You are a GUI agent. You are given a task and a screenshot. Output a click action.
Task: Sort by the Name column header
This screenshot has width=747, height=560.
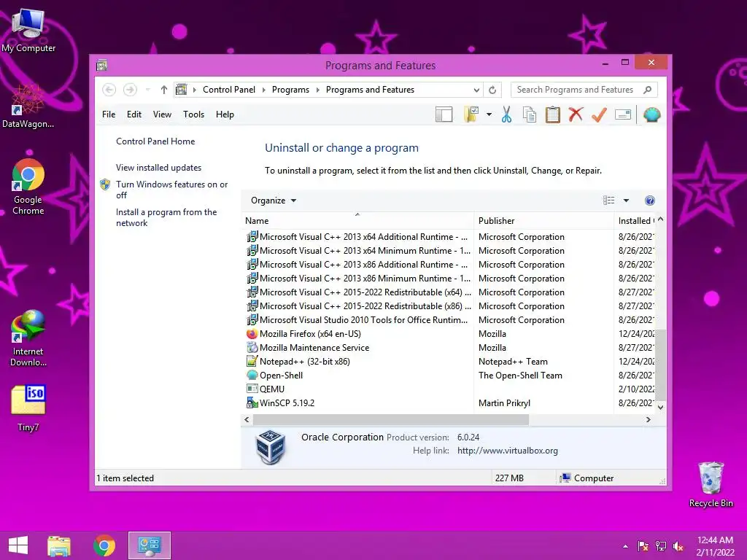point(358,220)
